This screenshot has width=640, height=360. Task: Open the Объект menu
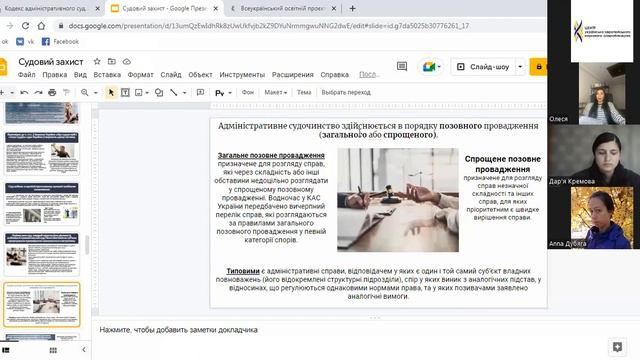pos(200,75)
